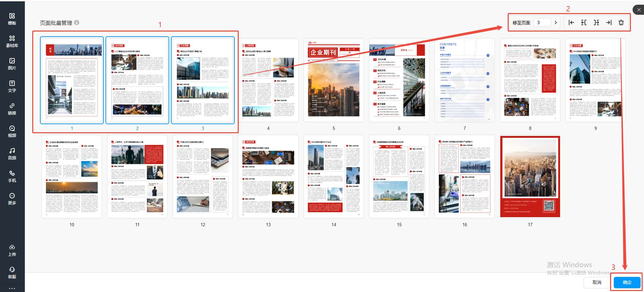The image size is (644, 292).
Task: Open the 素材库 material library panel
Action: coord(12,41)
